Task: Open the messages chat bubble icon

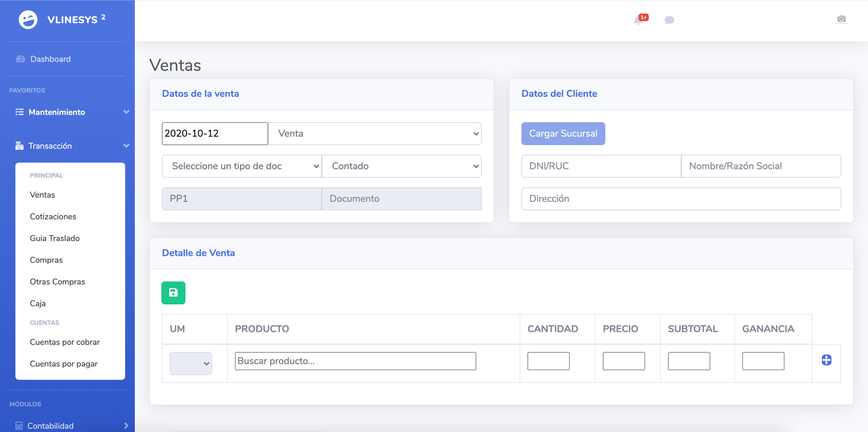Action: (669, 20)
